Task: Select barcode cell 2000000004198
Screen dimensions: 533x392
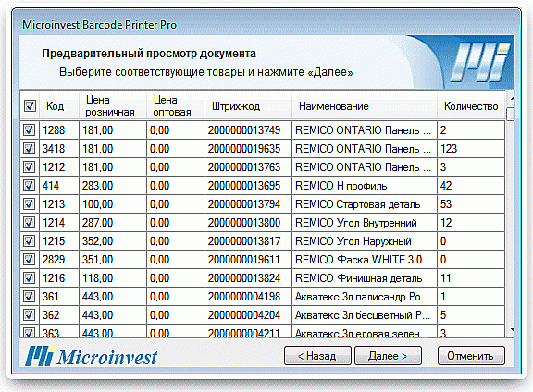Action: pyautogui.click(x=249, y=296)
